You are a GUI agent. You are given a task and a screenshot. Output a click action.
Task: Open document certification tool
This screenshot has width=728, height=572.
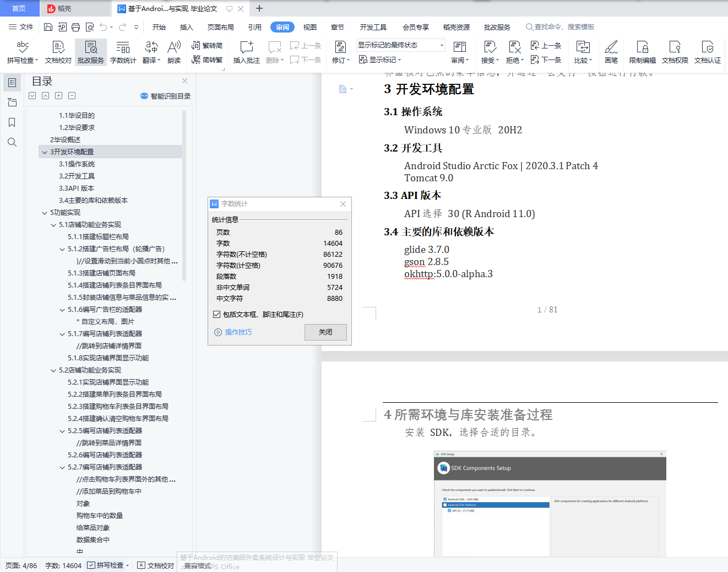[708, 52]
